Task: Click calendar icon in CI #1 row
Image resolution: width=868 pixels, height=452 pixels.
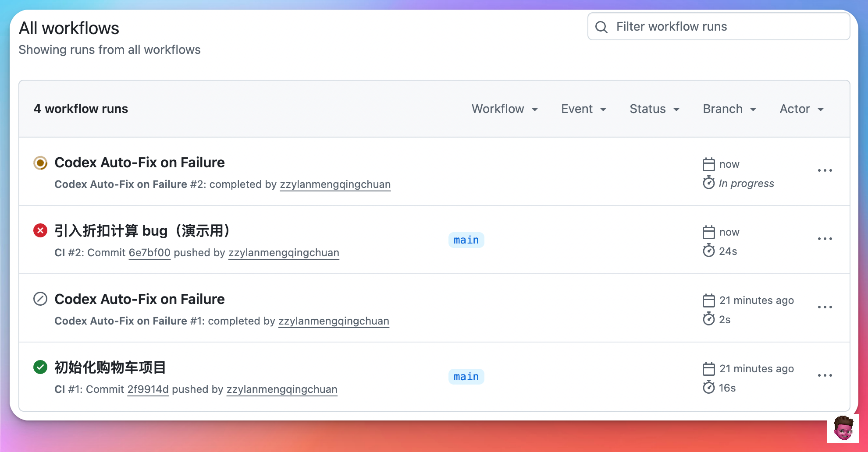Action: click(709, 369)
